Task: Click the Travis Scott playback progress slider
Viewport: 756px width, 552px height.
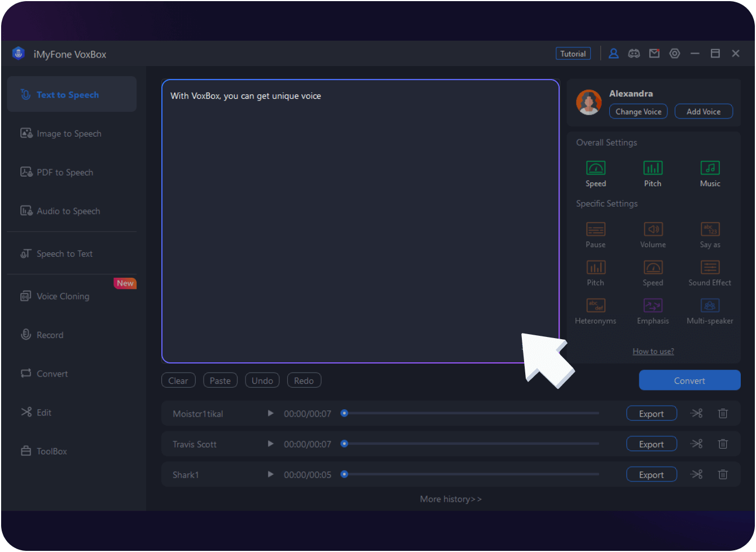Action: (470, 444)
